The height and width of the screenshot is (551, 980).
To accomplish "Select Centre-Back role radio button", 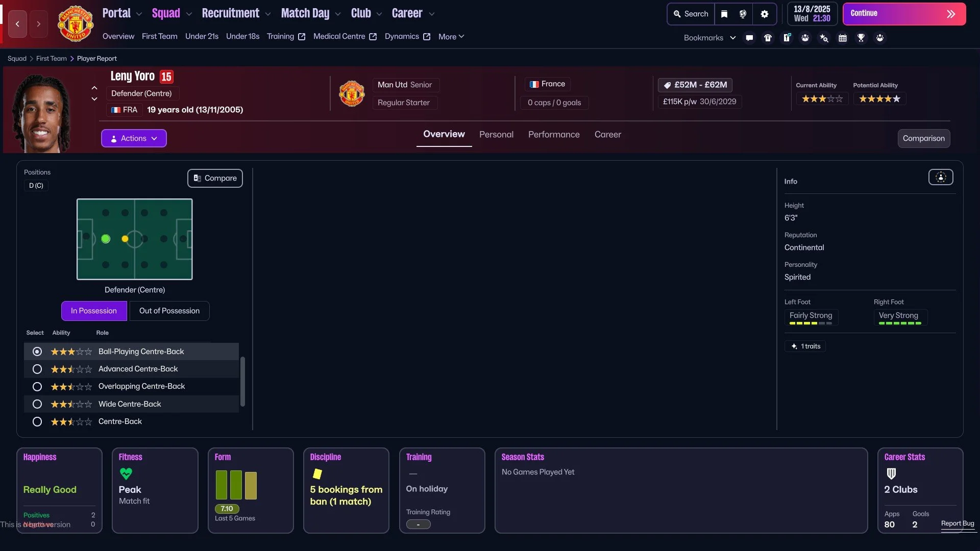I will 37,422.
